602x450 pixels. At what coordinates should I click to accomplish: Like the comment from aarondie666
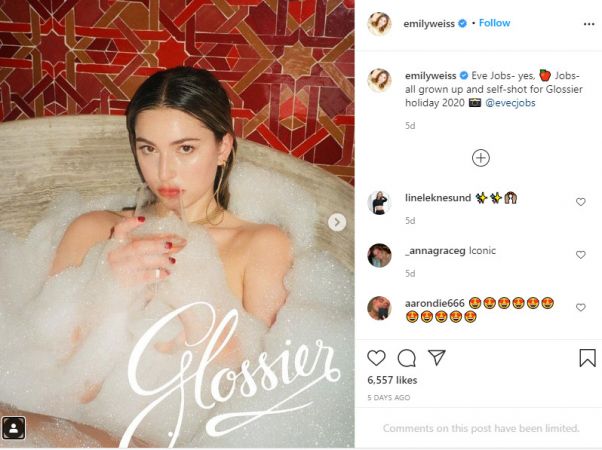pyautogui.click(x=580, y=307)
